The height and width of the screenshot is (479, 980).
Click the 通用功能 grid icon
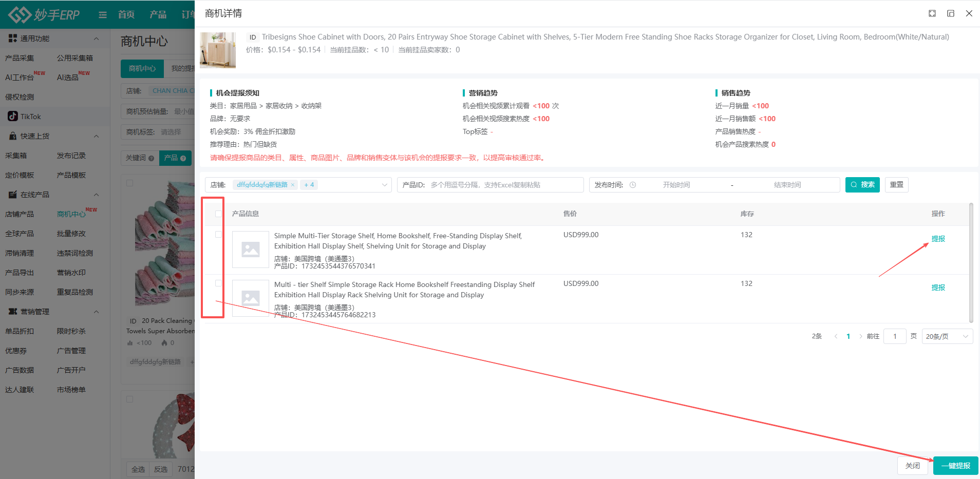coord(13,39)
